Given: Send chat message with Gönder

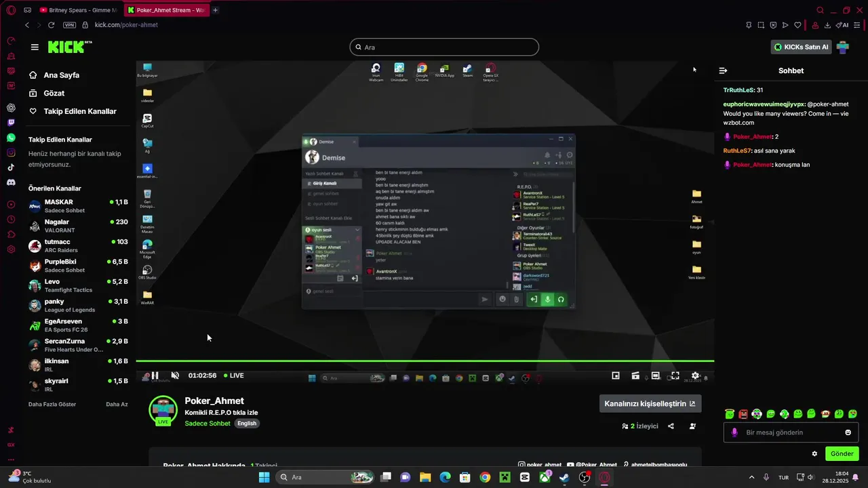Looking at the screenshot, I should coord(842,453).
